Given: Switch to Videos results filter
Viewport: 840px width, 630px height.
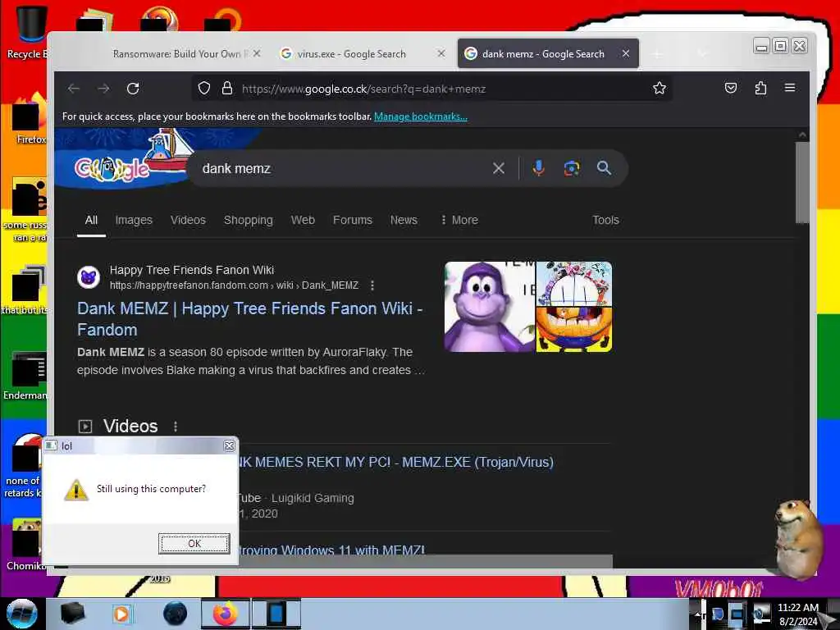Looking at the screenshot, I should click(188, 220).
